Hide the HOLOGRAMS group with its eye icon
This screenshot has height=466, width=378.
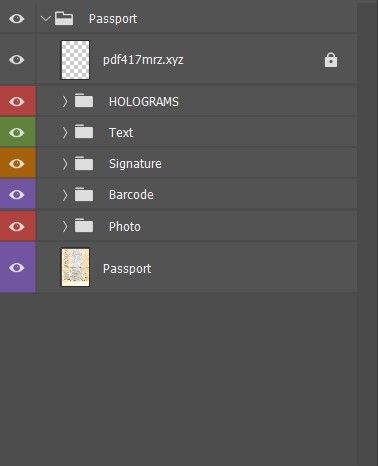pyautogui.click(x=17, y=101)
